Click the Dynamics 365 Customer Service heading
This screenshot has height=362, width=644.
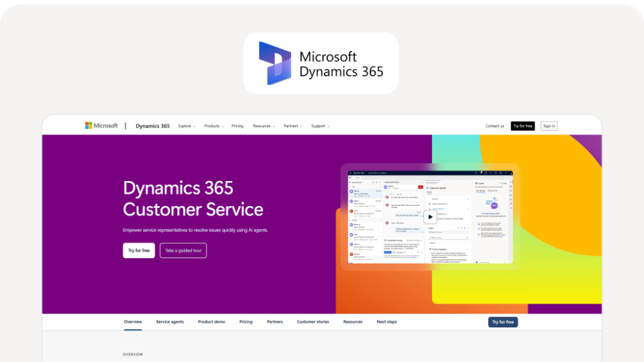pyautogui.click(x=193, y=198)
